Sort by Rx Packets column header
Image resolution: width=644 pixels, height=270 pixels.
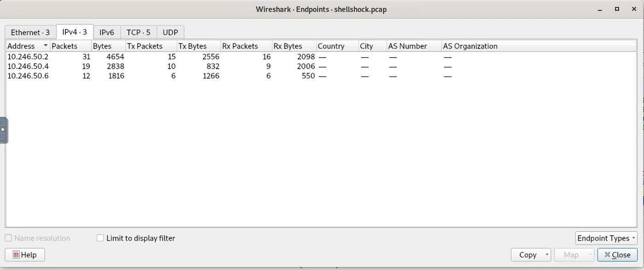coord(240,46)
